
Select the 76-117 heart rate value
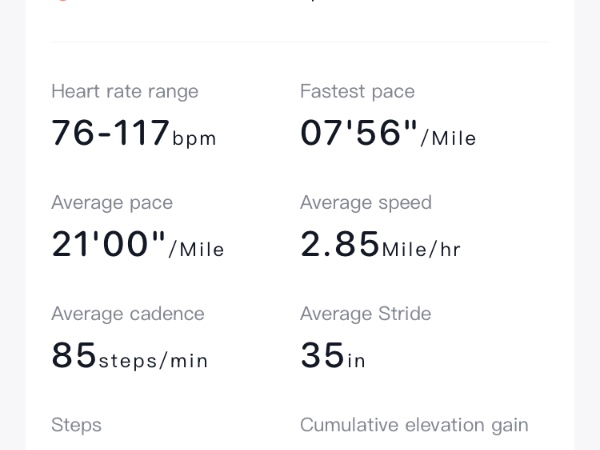click(110, 133)
